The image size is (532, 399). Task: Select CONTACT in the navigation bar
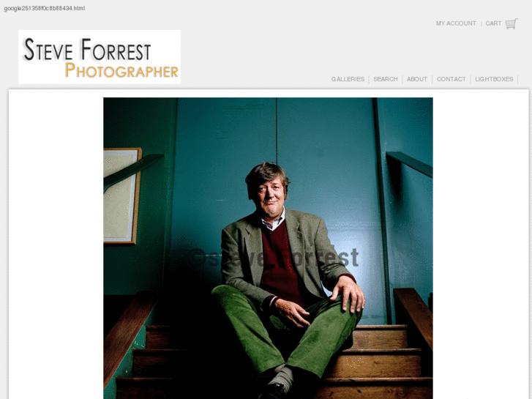pyautogui.click(x=452, y=79)
